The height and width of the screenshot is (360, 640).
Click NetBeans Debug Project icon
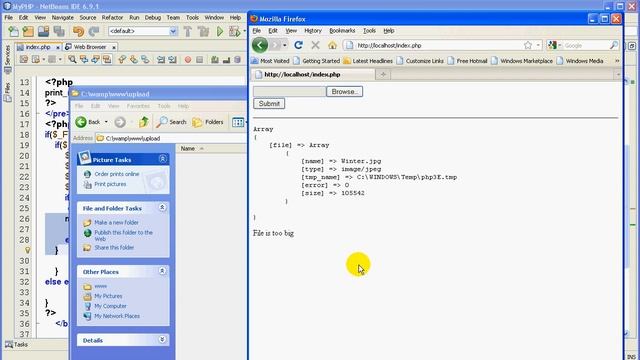pyautogui.click(x=235, y=31)
